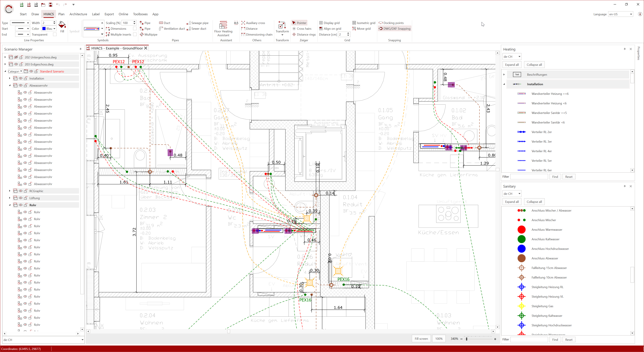Click the Fill screen button
644x352 pixels.
pos(421,339)
